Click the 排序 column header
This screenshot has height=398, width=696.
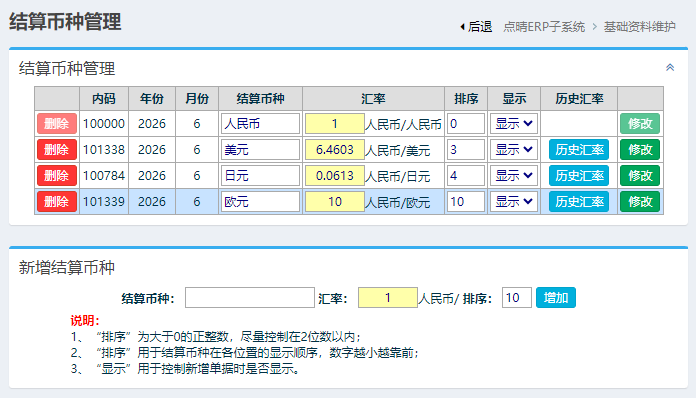tap(466, 99)
